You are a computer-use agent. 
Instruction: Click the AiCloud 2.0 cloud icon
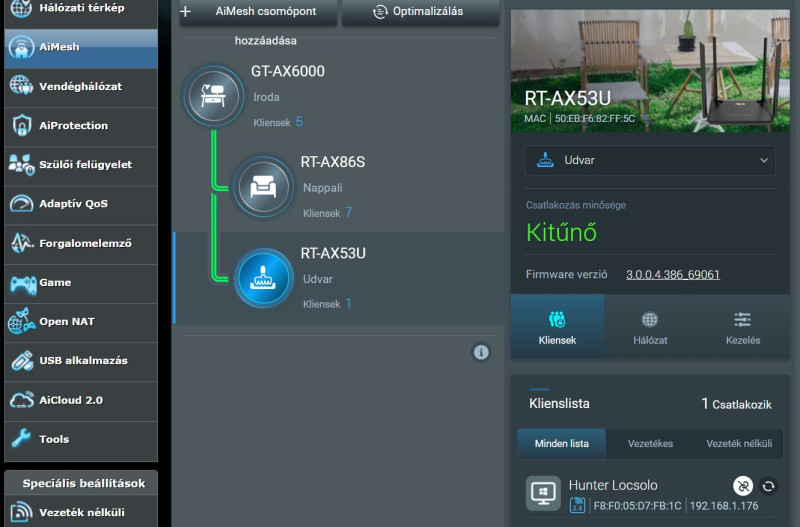click(21, 400)
